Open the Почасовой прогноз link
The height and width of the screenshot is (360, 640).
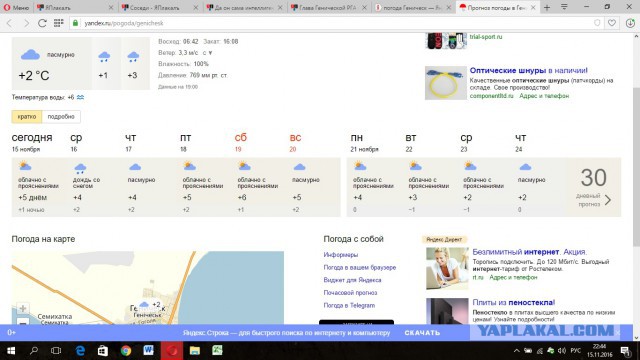[350, 293]
